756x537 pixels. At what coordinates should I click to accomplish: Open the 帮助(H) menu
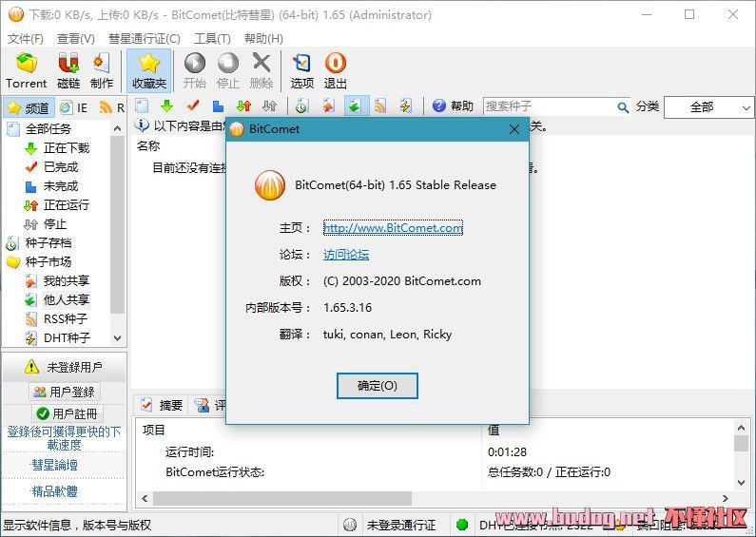263,39
